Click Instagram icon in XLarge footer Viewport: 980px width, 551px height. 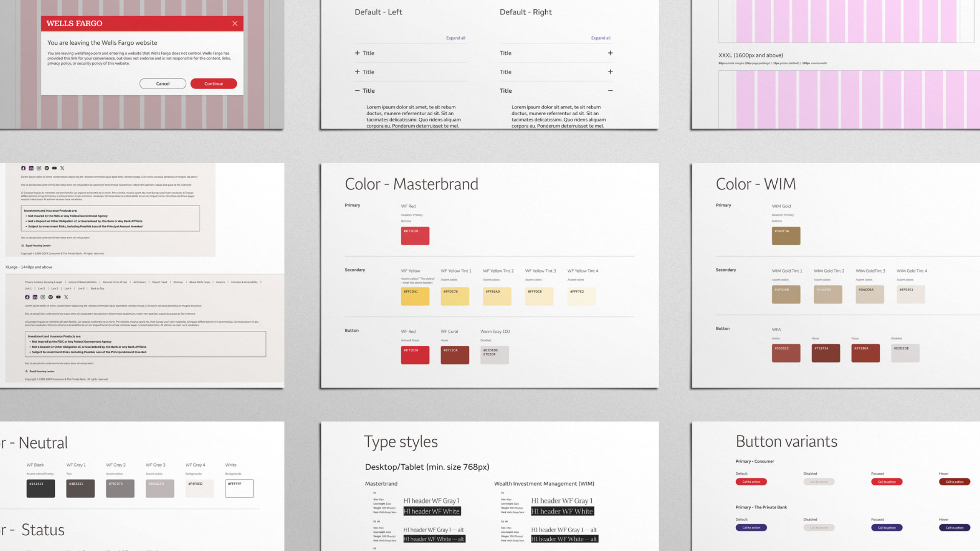pos(43,297)
